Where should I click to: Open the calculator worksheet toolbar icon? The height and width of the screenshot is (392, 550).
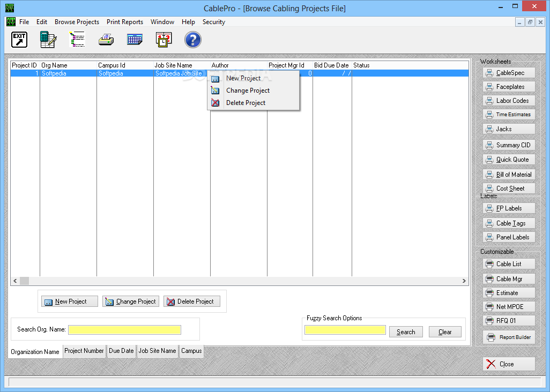(48, 40)
